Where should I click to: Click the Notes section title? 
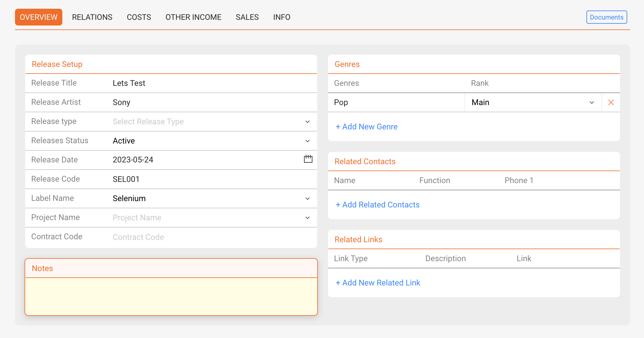pos(42,268)
